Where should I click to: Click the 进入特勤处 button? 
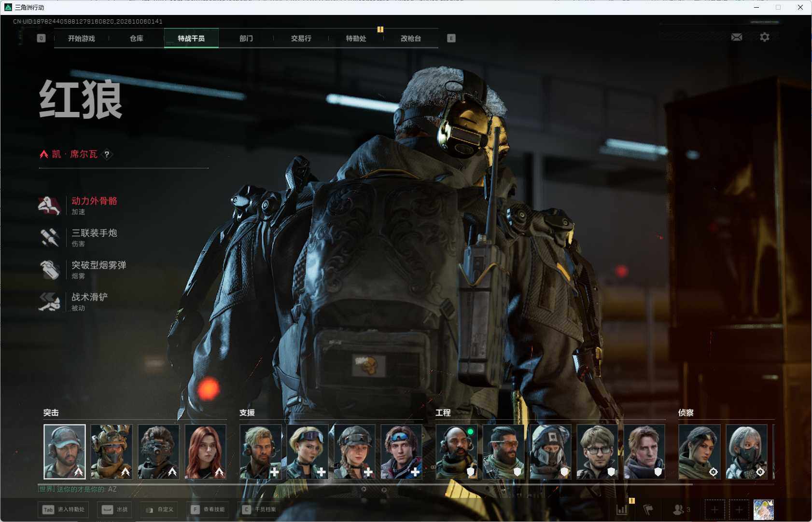click(x=64, y=509)
